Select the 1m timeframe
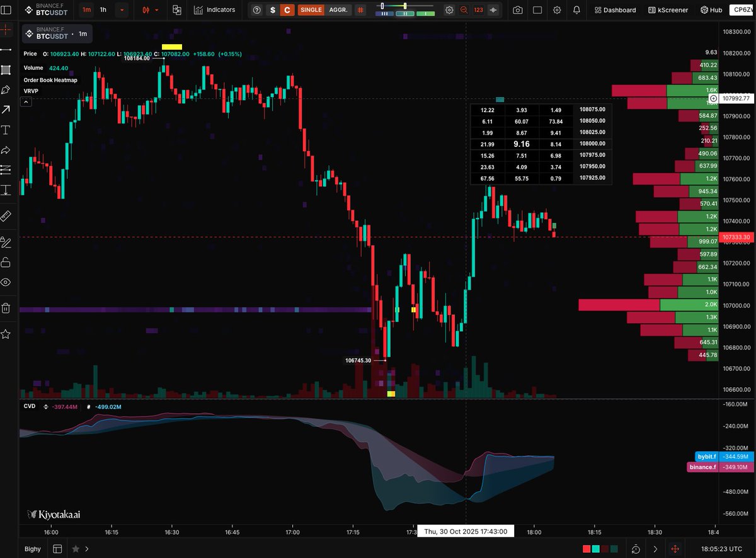Image resolution: width=756 pixels, height=558 pixels. (86, 10)
